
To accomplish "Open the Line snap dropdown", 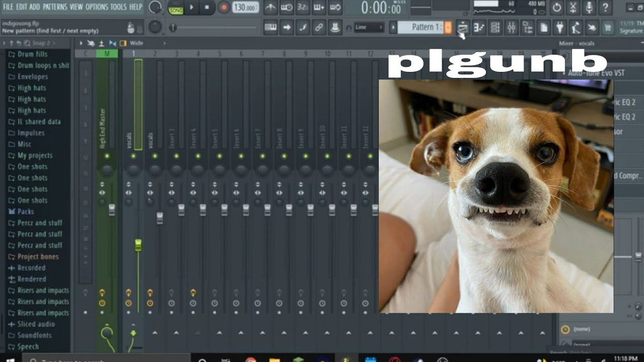I will pyautogui.click(x=369, y=27).
